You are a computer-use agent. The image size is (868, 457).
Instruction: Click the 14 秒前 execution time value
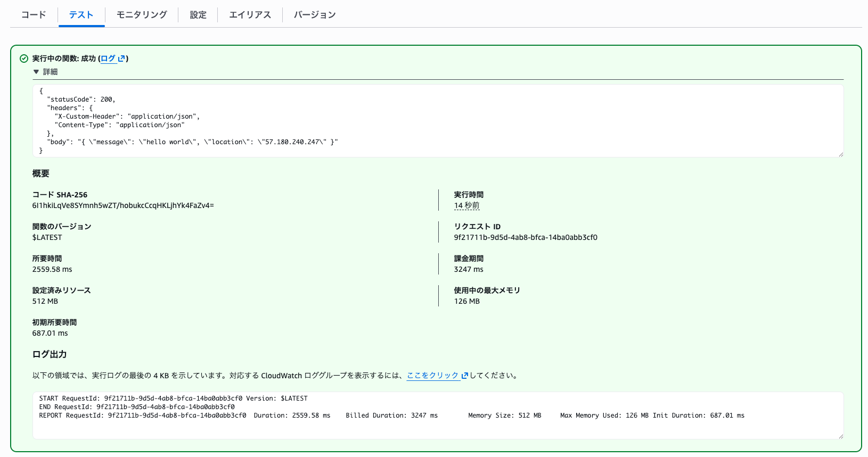pyautogui.click(x=466, y=205)
